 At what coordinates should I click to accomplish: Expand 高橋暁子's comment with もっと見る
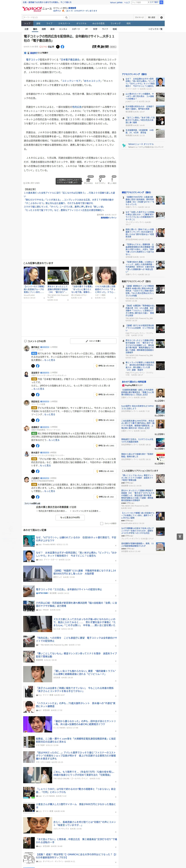pyautogui.click(x=54, y=440)
